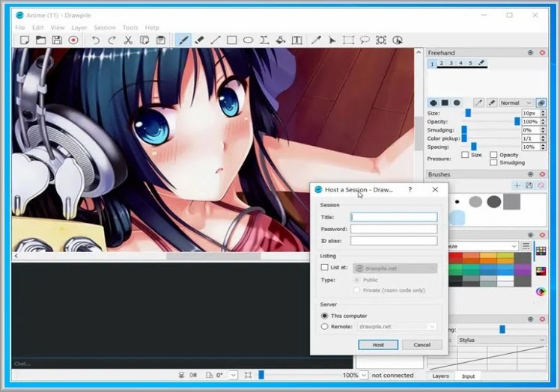Click the palette menu hamburger icon
Image resolution: width=560 pixels, height=392 pixels.
click(x=526, y=246)
